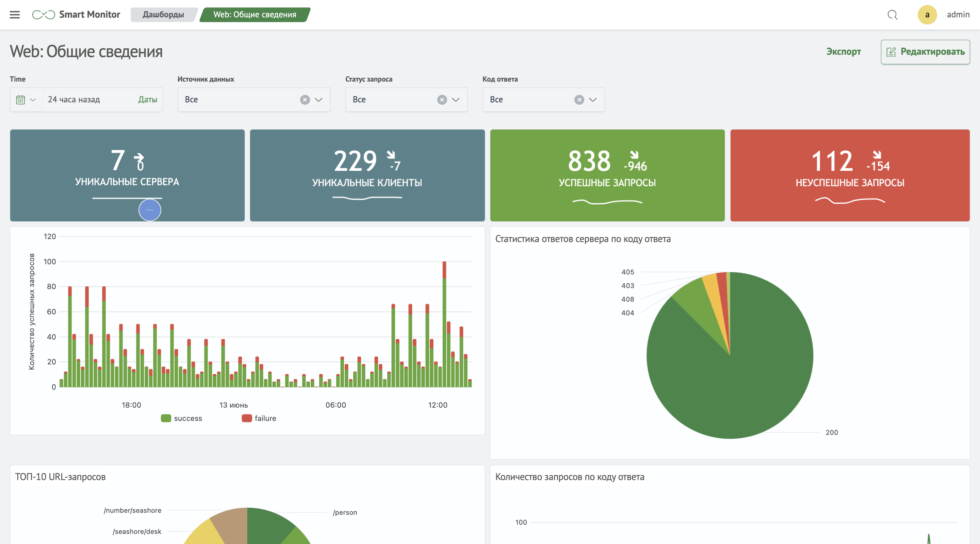Click the Даты link in Time filter
Image resolution: width=980 pixels, height=544 pixels.
pyautogui.click(x=148, y=100)
